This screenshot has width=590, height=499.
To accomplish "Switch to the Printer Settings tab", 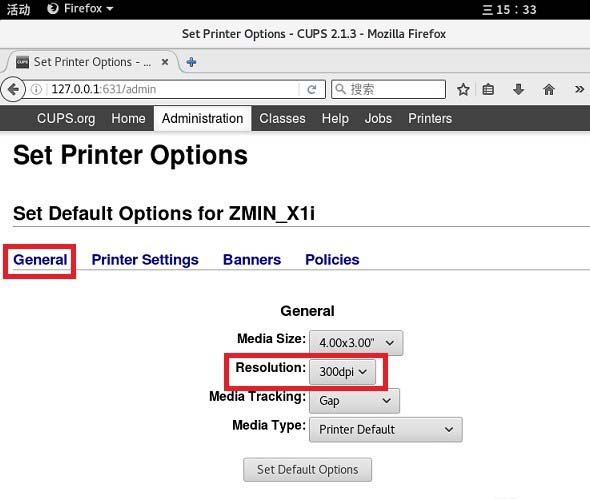I will tap(145, 260).
